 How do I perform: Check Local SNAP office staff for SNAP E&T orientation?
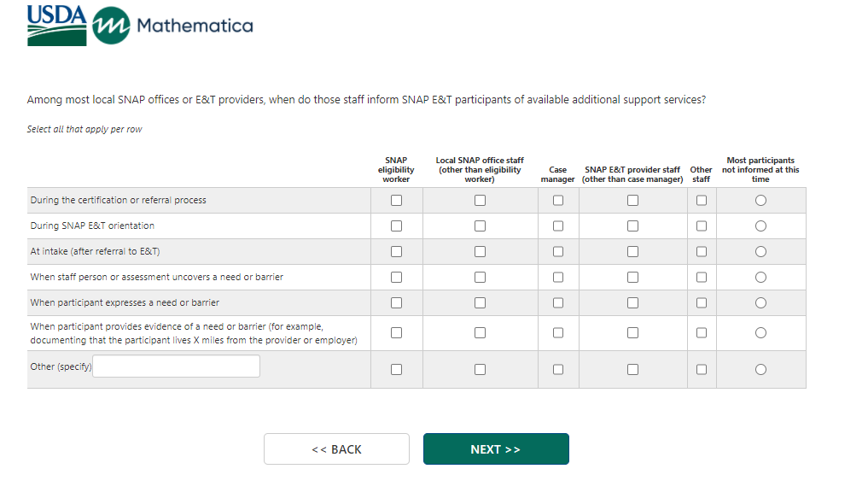click(x=480, y=226)
